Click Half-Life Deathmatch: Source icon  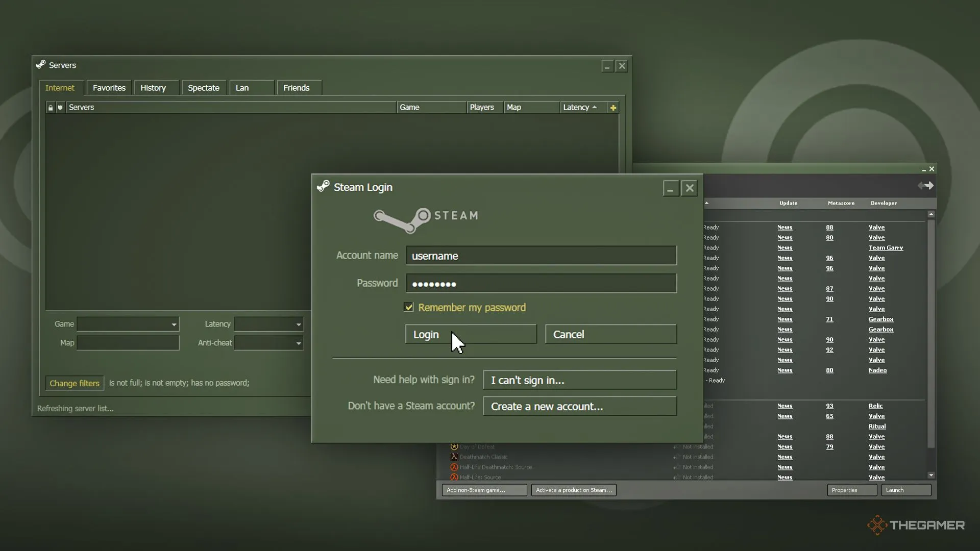454,467
